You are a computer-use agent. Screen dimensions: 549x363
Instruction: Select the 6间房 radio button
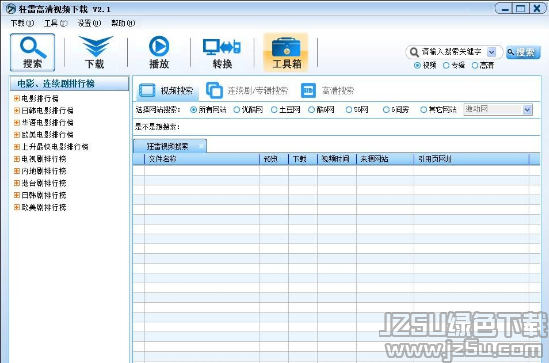click(x=386, y=110)
